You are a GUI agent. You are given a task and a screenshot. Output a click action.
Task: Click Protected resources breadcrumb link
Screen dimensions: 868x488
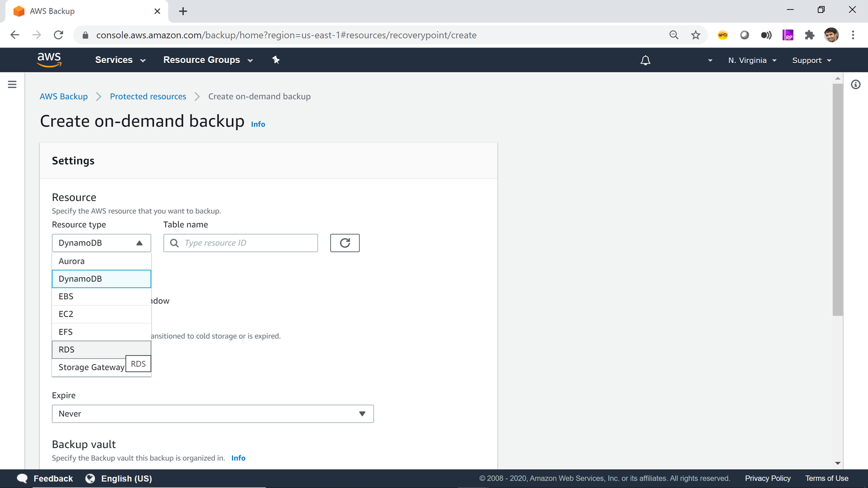[148, 96]
